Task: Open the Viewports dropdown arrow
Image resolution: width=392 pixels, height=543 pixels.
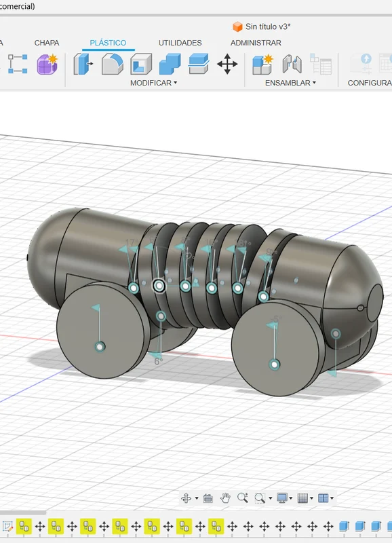Action: point(332,498)
